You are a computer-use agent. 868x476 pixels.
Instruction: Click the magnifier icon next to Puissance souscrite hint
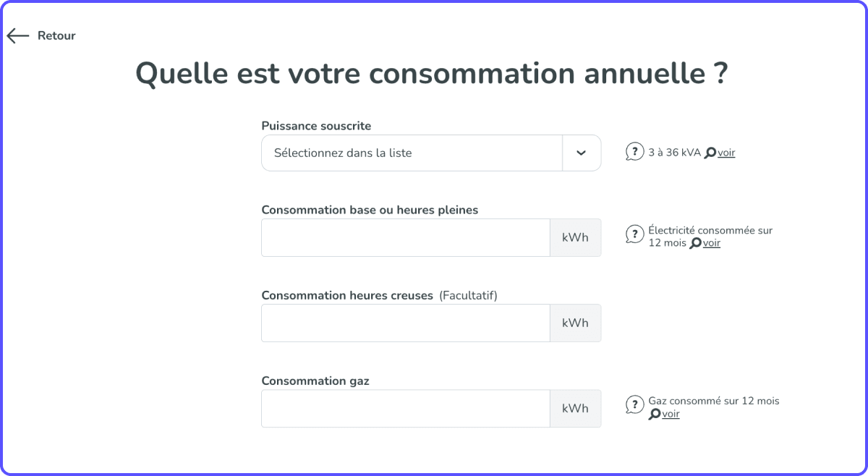[x=710, y=152]
